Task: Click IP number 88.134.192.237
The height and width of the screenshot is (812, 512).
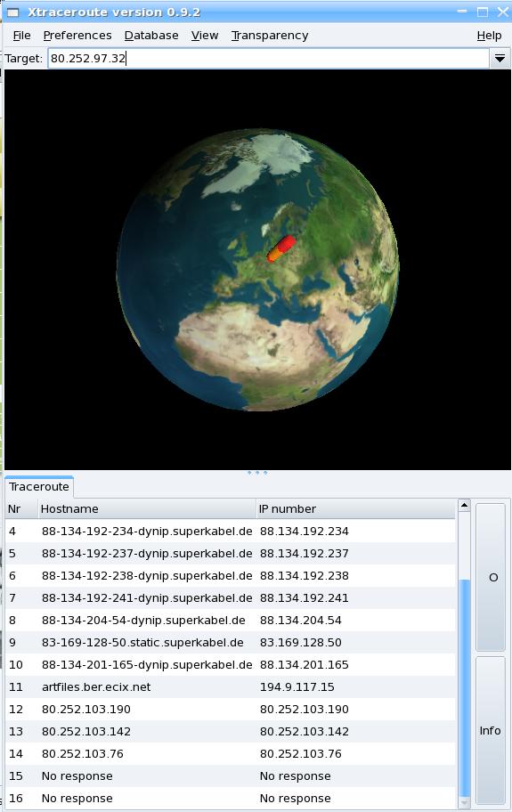Action: (x=305, y=554)
